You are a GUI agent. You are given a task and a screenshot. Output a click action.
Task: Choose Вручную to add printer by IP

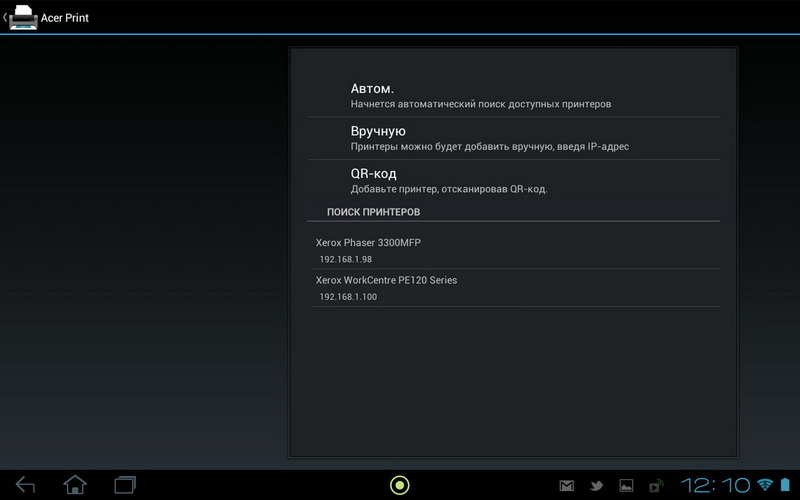point(513,138)
